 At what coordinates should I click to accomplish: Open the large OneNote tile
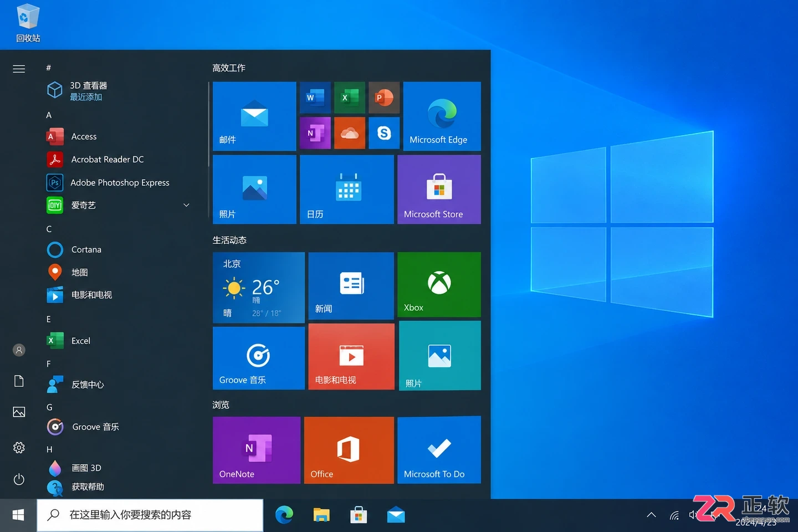pyautogui.click(x=257, y=450)
